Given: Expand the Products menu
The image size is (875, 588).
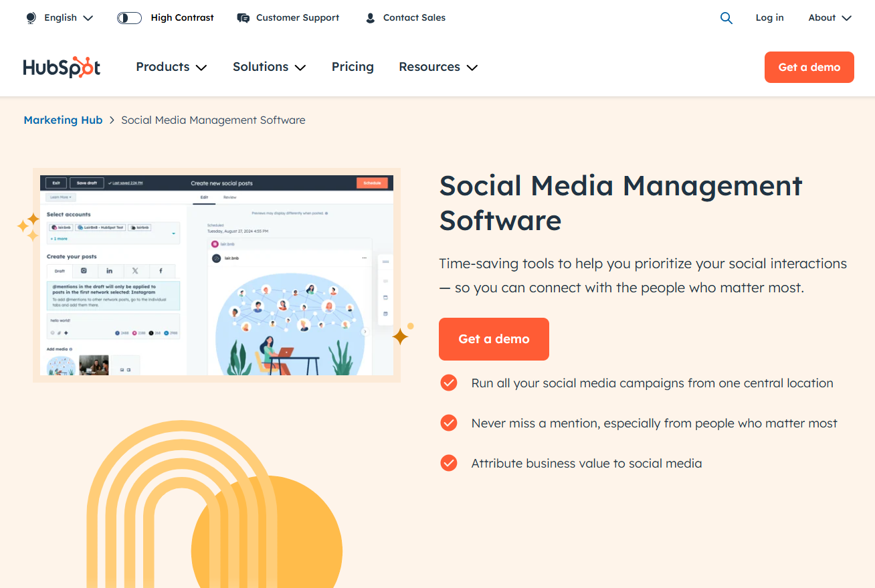Looking at the screenshot, I should 171,67.
